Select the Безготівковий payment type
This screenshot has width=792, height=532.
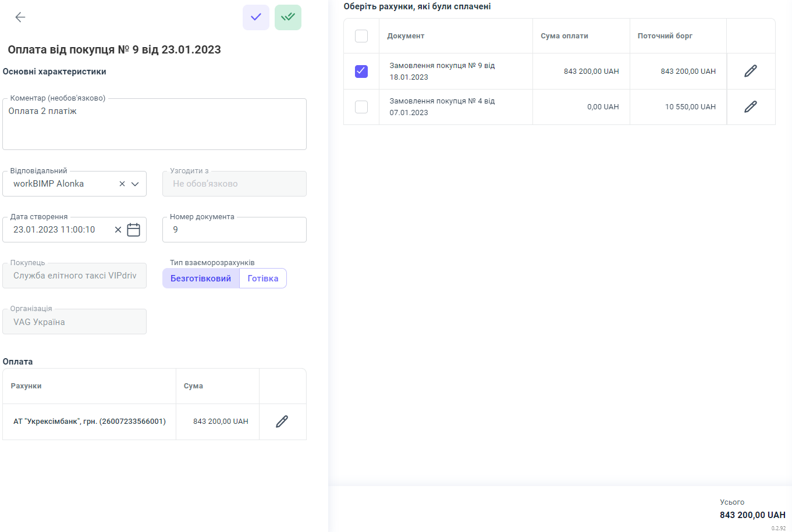pos(201,279)
